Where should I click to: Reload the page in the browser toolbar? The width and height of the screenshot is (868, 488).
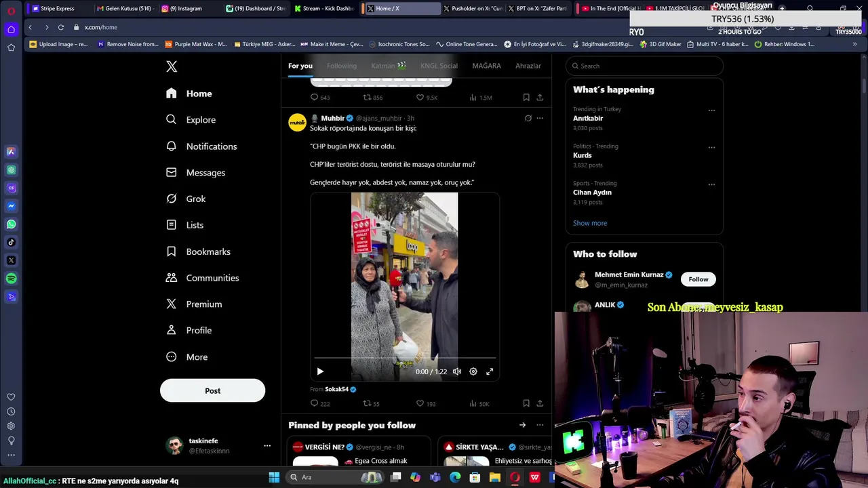coord(60,27)
